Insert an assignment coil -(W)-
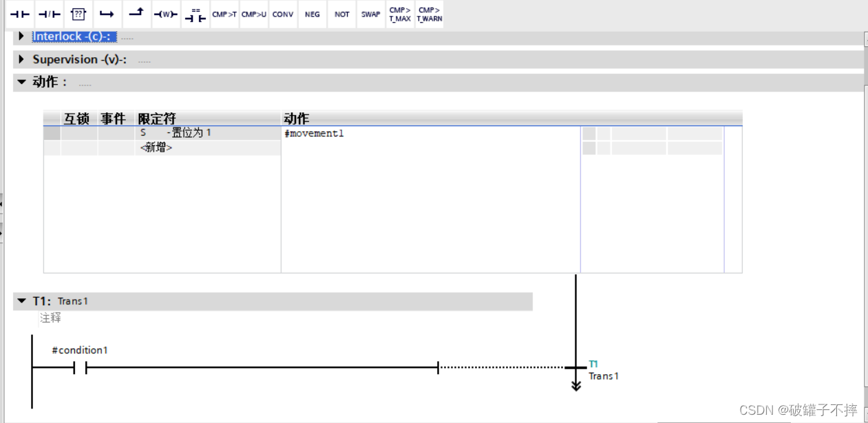 coord(165,14)
